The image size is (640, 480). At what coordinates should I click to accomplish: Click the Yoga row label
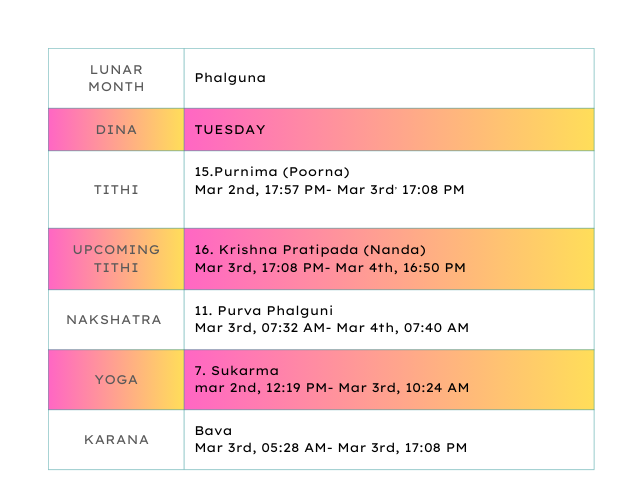pos(116,380)
